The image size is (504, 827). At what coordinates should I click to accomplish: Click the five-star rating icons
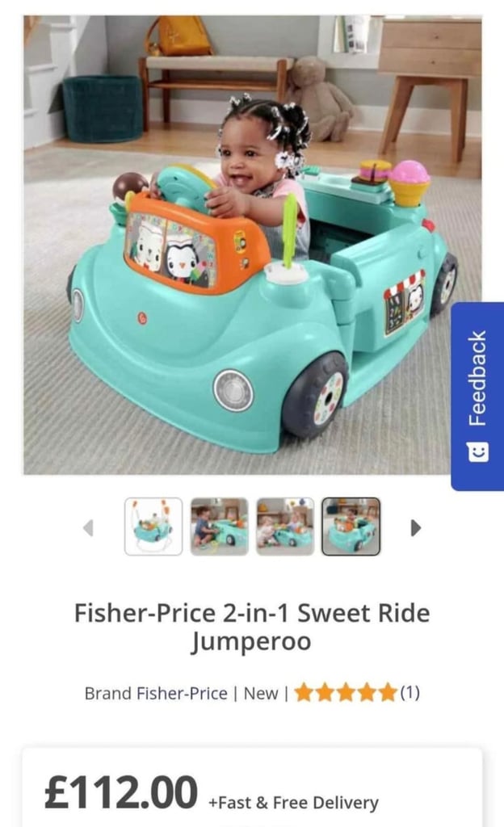click(346, 692)
